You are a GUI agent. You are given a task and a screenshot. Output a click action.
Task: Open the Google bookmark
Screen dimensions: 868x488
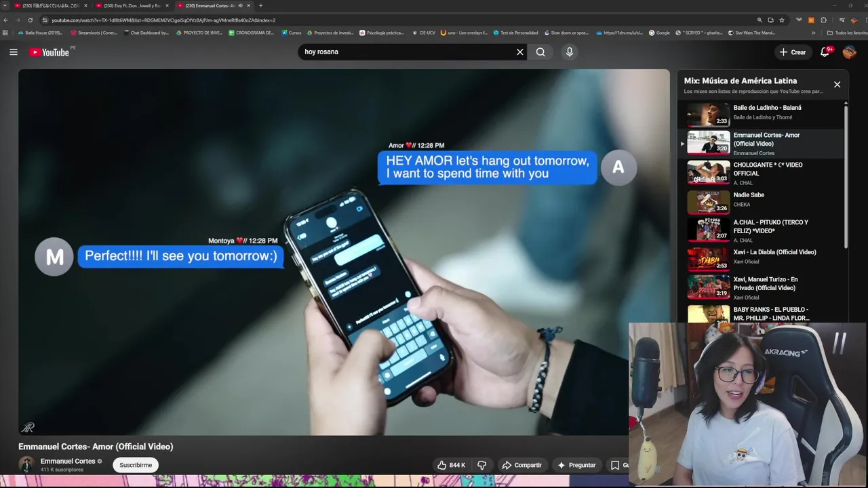point(659,33)
